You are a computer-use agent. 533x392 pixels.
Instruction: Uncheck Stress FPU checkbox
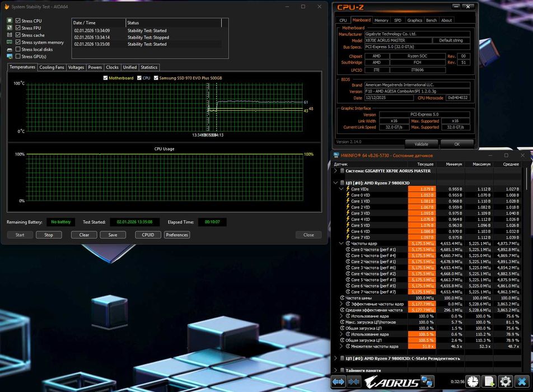click(x=18, y=28)
